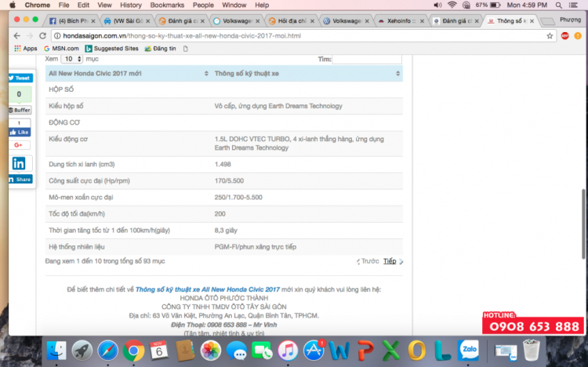
Task: Open Suggested Sites bookmark
Action: [112, 49]
